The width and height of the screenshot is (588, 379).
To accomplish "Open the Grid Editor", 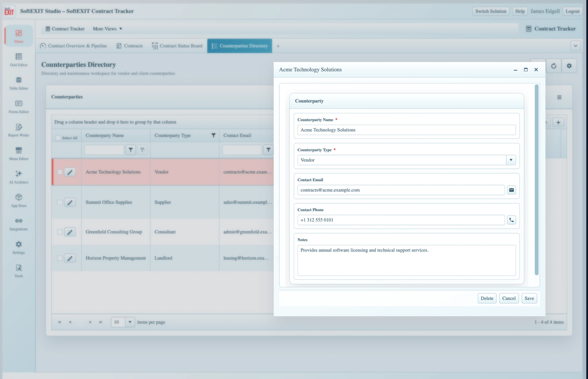I will click(19, 59).
